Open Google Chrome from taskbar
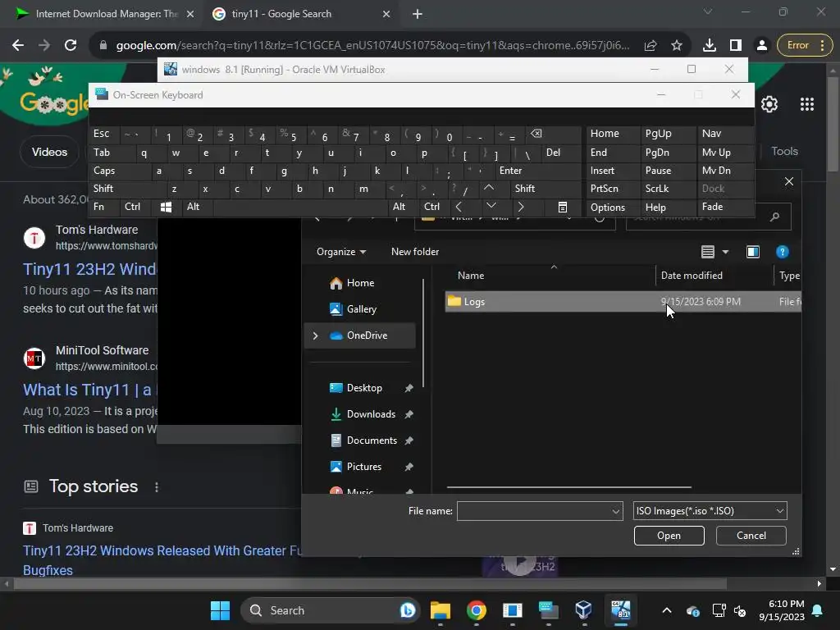 [477, 610]
